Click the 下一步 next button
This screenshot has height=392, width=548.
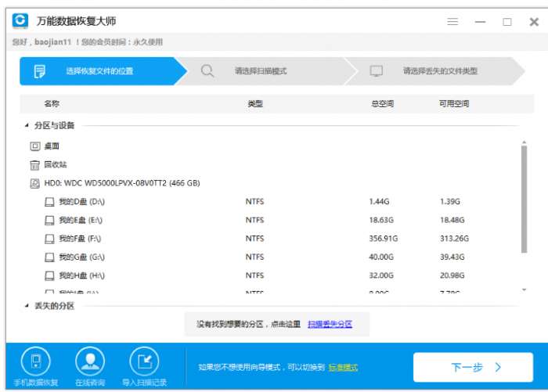point(473,367)
